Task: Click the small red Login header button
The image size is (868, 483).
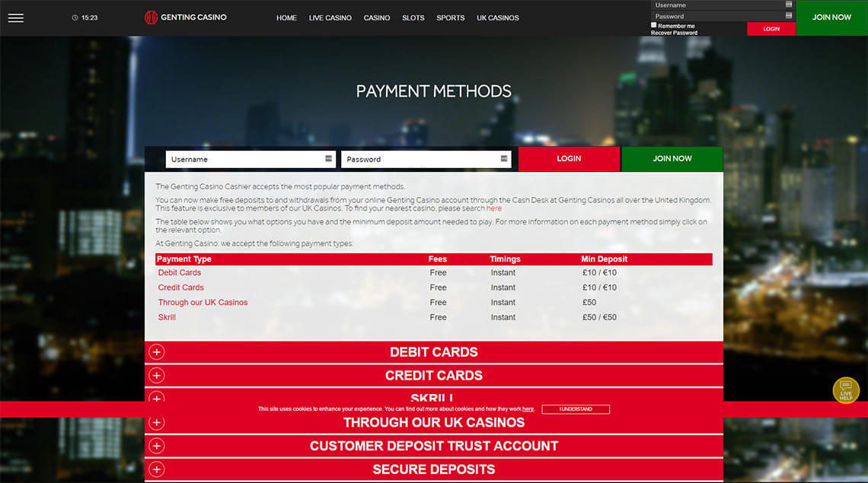Action: click(x=771, y=29)
